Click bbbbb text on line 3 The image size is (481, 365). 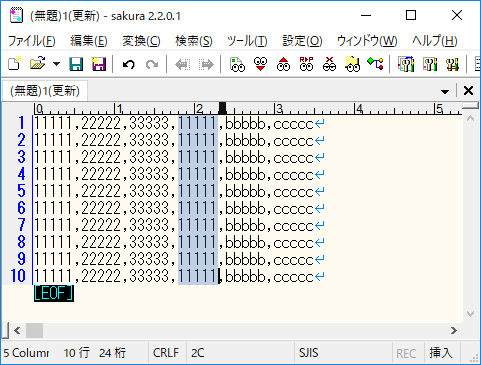pos(245,157)
